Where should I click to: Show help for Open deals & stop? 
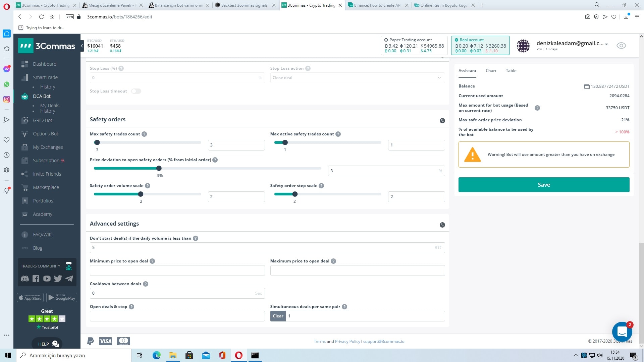click(131, 307)
